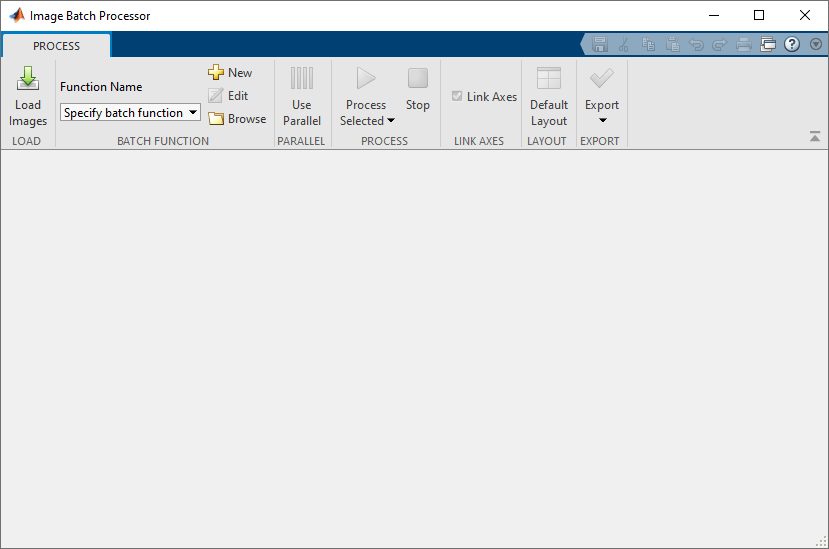Click the Load Images button
The height and width of the screenshot is (549, 829).
click(x=27, y=96)
